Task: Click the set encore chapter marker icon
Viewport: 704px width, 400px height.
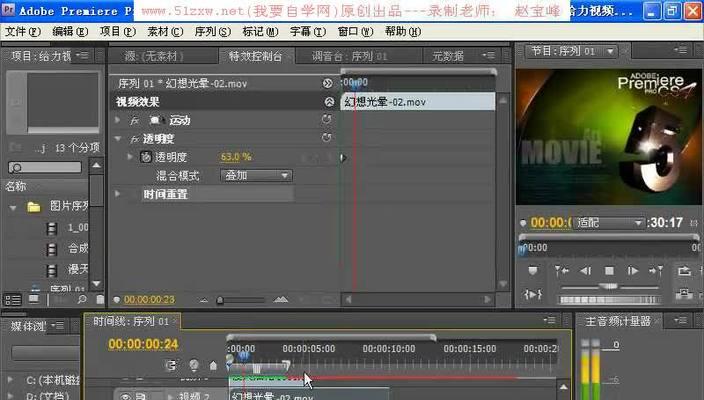Action: coord(194,365)
